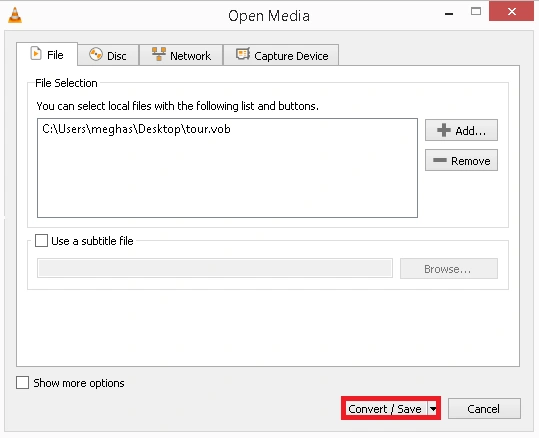Viewport: 539px width, 438px height.
Task: Click the minus icon on Remove button
Action: tap(440, 160)
